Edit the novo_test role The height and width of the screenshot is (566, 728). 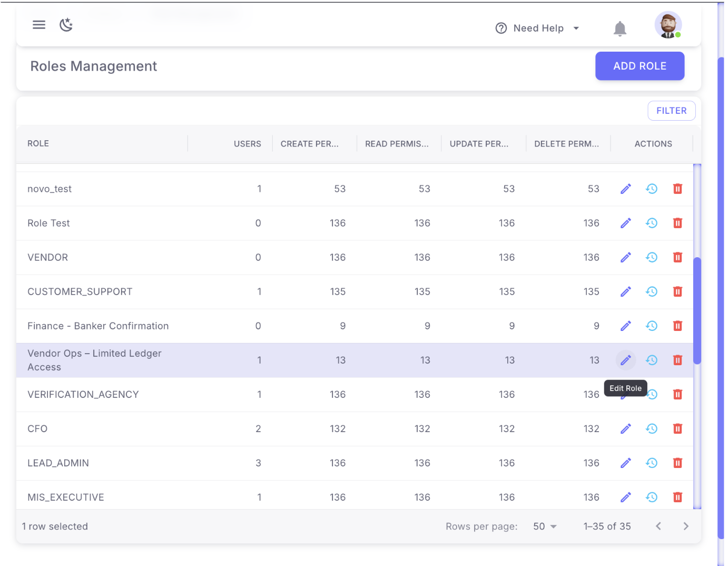pyautogui.click(x=625, y=189)
